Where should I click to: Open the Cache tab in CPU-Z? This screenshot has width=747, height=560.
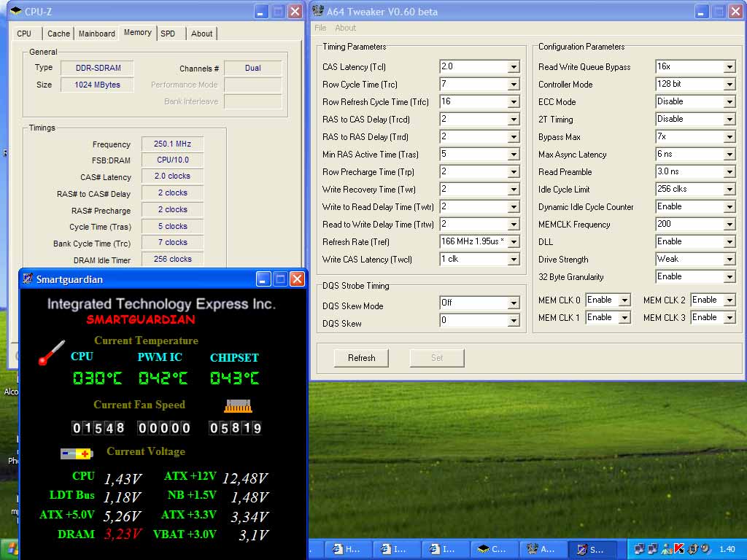point(58,34)
